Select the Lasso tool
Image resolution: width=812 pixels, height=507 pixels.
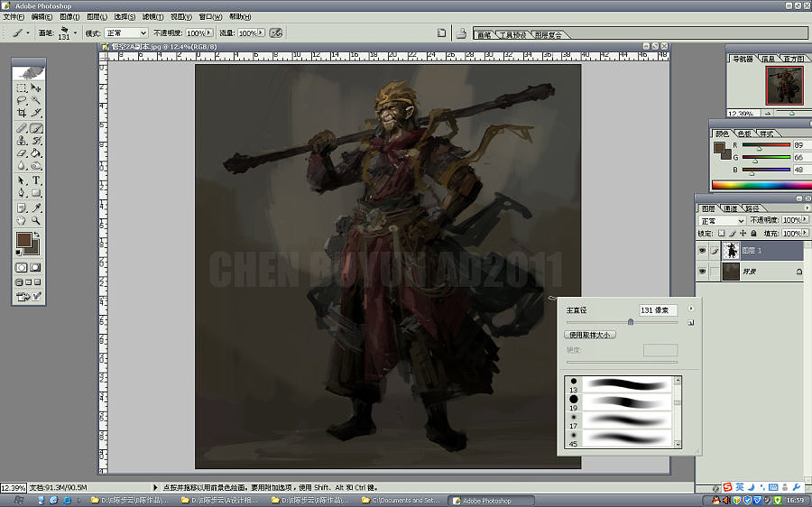pos(22,101)
